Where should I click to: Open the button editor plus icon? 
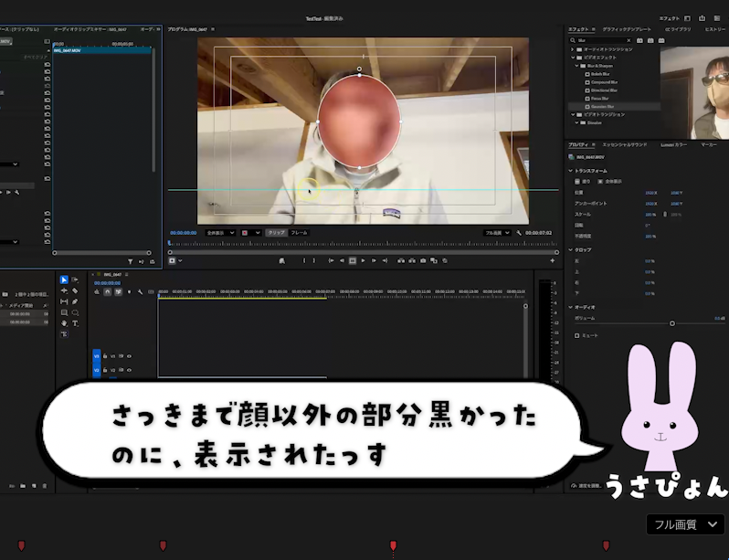point(552,260)
